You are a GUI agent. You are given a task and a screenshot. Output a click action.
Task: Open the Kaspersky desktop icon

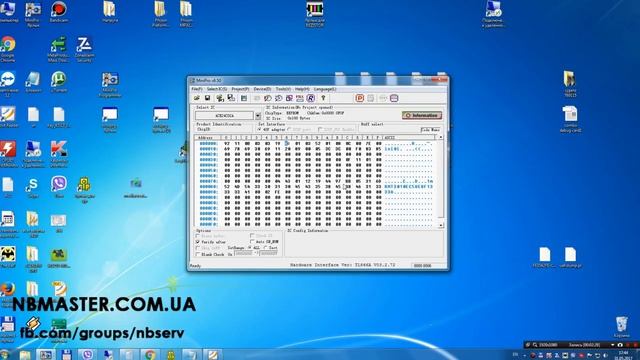click(x=59, y=154)
